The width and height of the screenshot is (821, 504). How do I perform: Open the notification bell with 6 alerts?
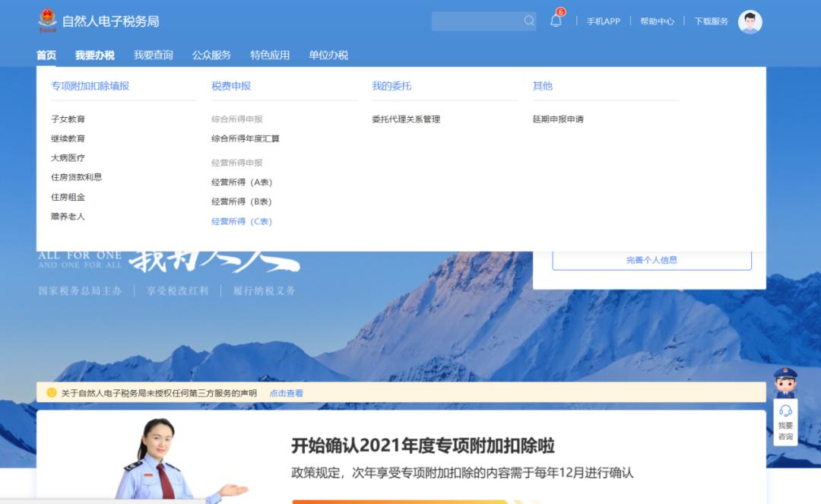[x=555, y=21]
